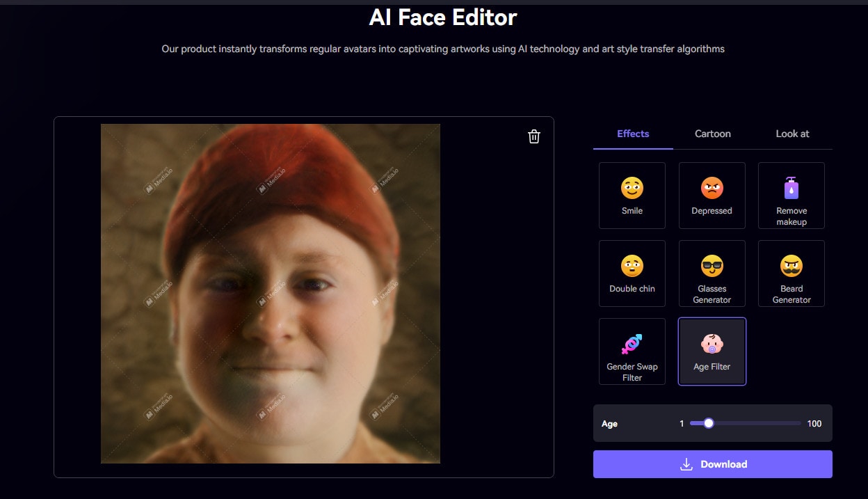868x499 pixels.
Task: Apply the Smile effect
Action: pos(632,196)
